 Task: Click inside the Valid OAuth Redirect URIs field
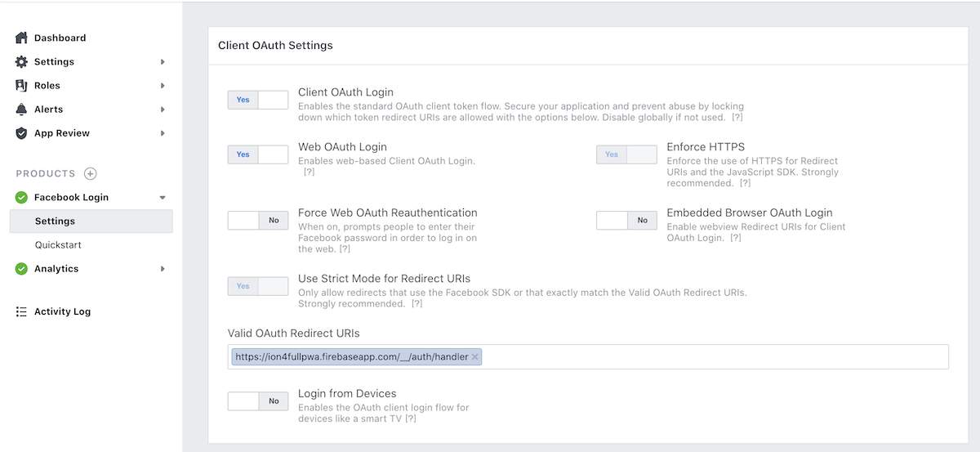click(588, 356)
